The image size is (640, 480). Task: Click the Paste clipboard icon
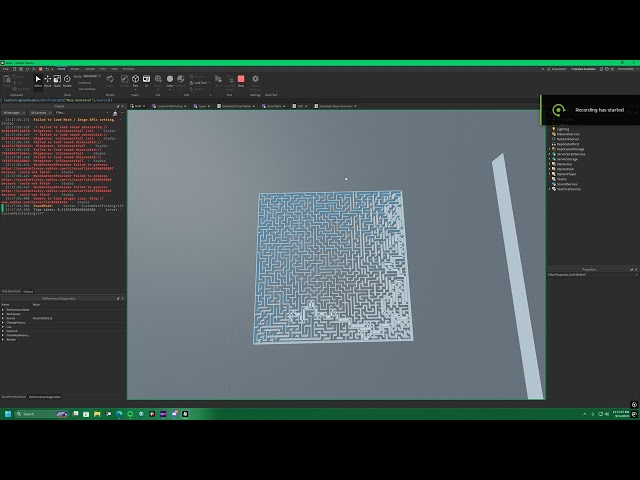point(7,81)
